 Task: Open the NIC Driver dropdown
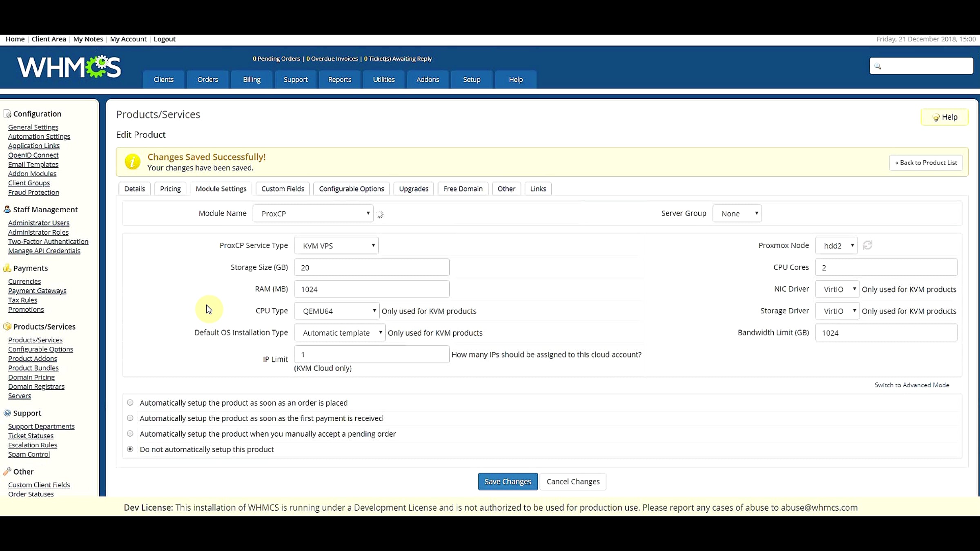coord(837,289)
